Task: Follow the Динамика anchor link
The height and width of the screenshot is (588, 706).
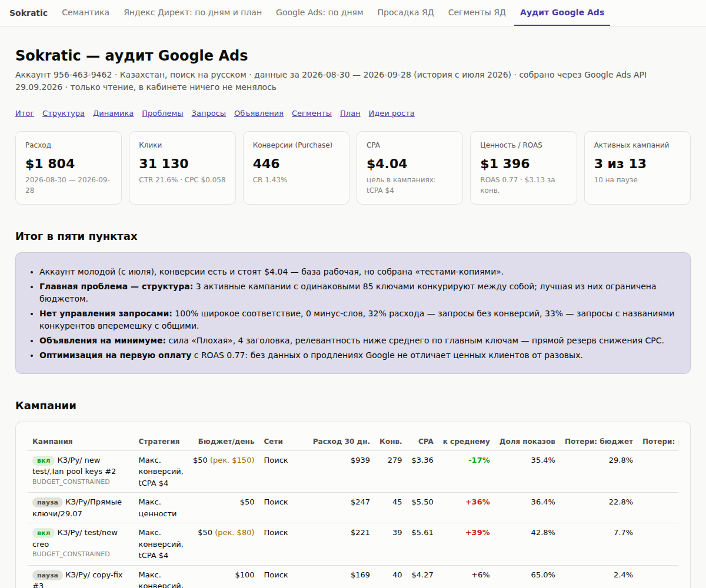Action: (113, 113)
